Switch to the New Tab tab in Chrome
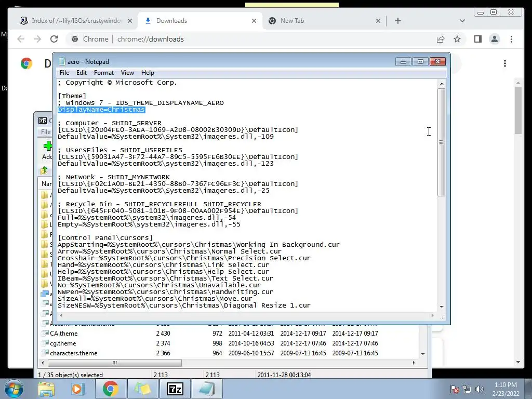 pos(324,21)
